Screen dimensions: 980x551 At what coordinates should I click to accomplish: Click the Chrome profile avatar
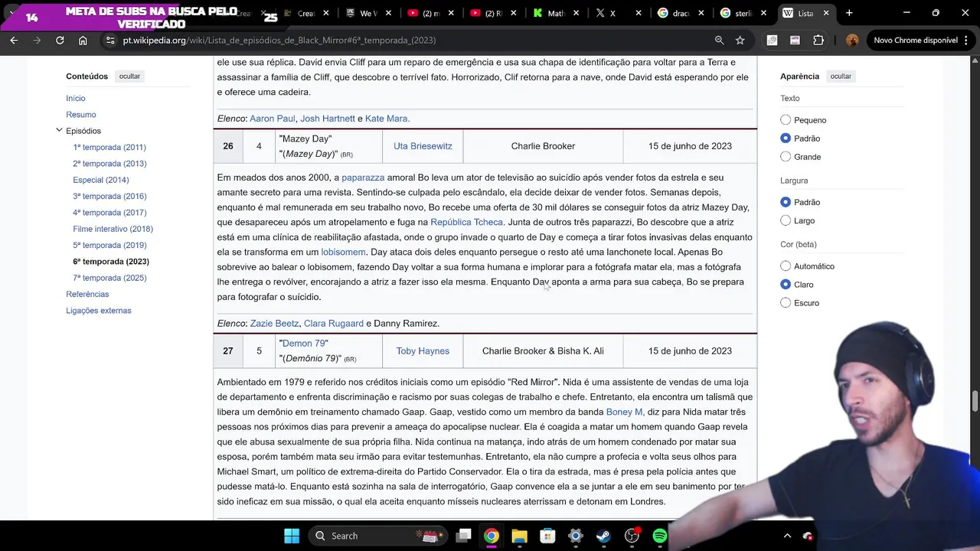[852, 40]
